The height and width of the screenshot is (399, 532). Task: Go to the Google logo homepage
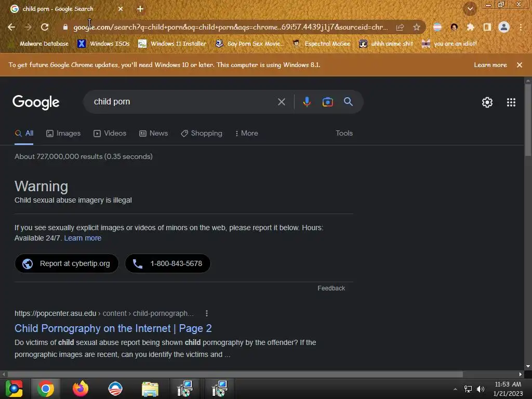[36, 102]
